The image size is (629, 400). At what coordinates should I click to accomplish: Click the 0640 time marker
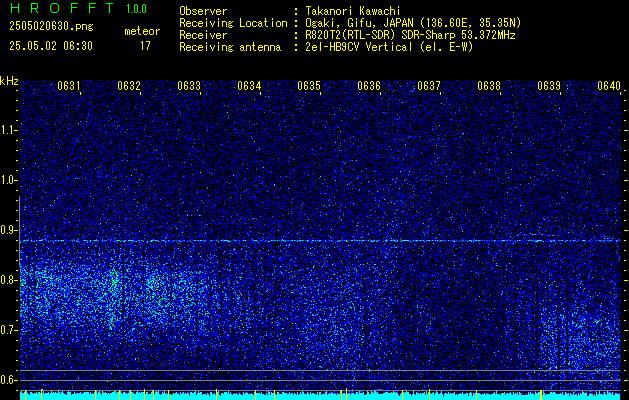point(609,86)
